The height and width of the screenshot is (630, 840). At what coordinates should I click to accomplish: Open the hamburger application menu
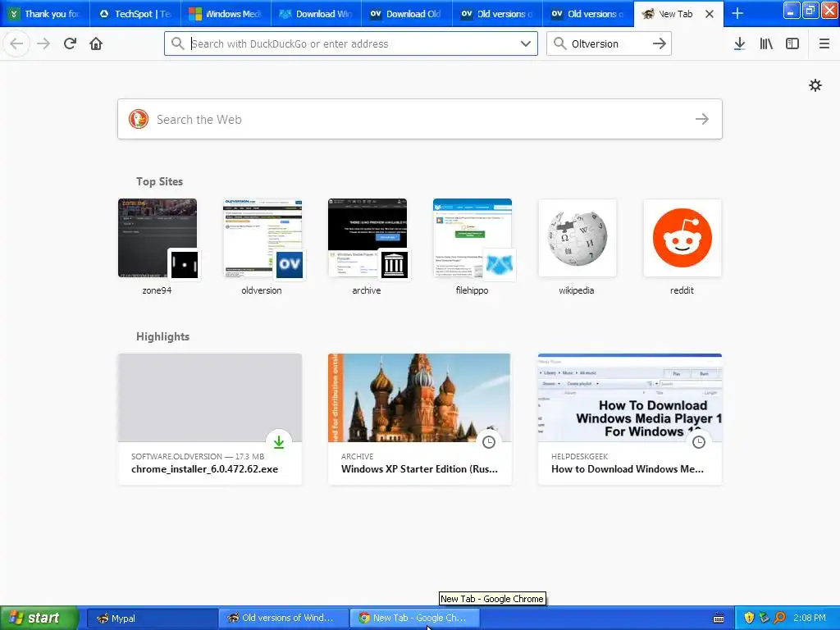point(824,43)
